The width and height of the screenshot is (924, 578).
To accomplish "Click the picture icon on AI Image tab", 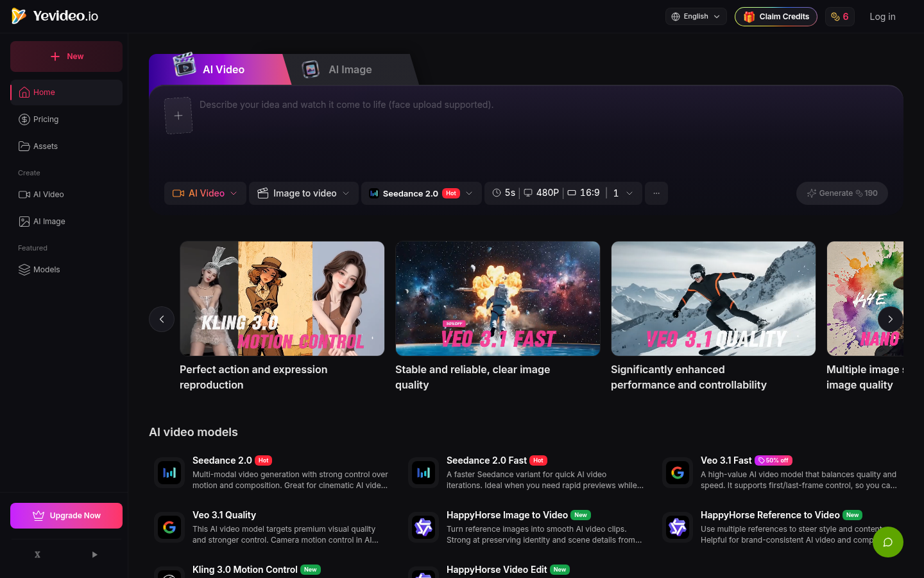I will (x=311, y=69).
